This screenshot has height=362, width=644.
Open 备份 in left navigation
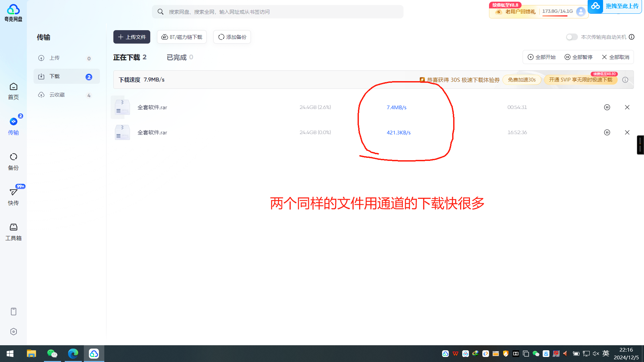[13, 162]
